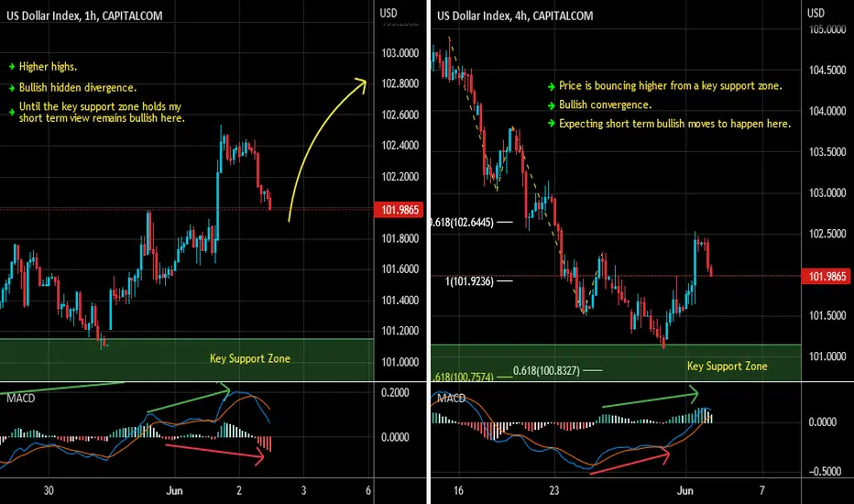
Task: Click the 101.8000 price level on 1h axis
Action: 400,238
